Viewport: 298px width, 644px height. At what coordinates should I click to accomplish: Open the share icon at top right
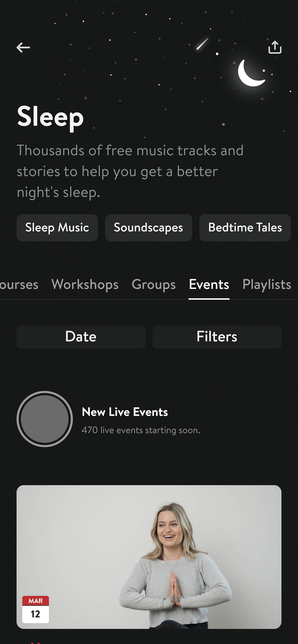click(x=275, y=47)
